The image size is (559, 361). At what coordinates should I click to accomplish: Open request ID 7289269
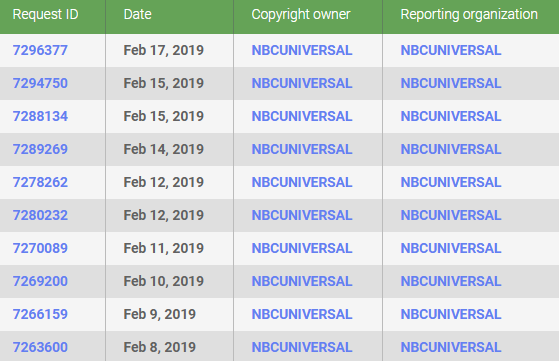pos(40,149)
